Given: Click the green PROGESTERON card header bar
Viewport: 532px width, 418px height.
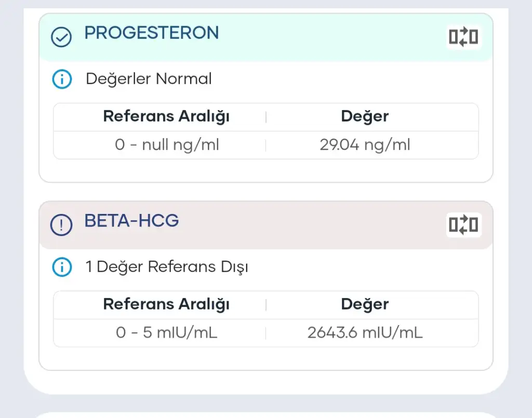Looking at the screenshot, I should pos(312,37).
